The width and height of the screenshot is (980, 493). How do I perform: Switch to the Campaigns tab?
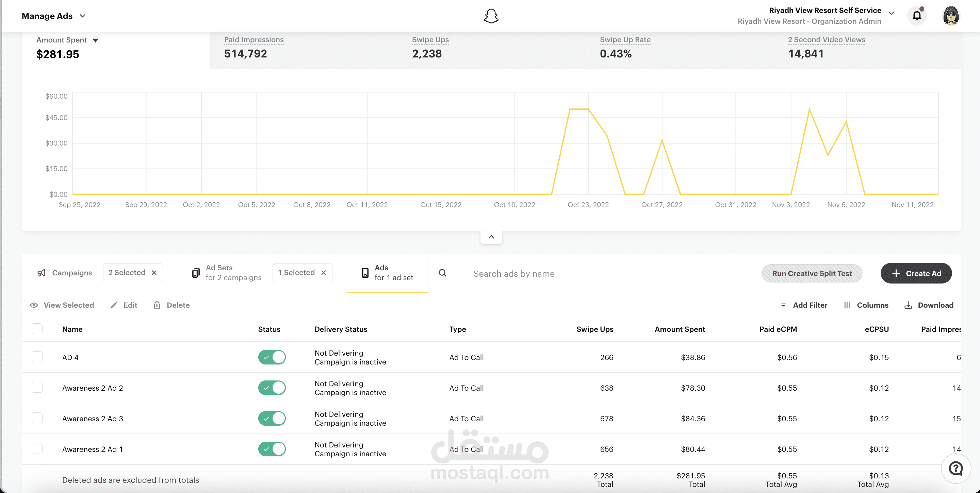coord(65,273)
